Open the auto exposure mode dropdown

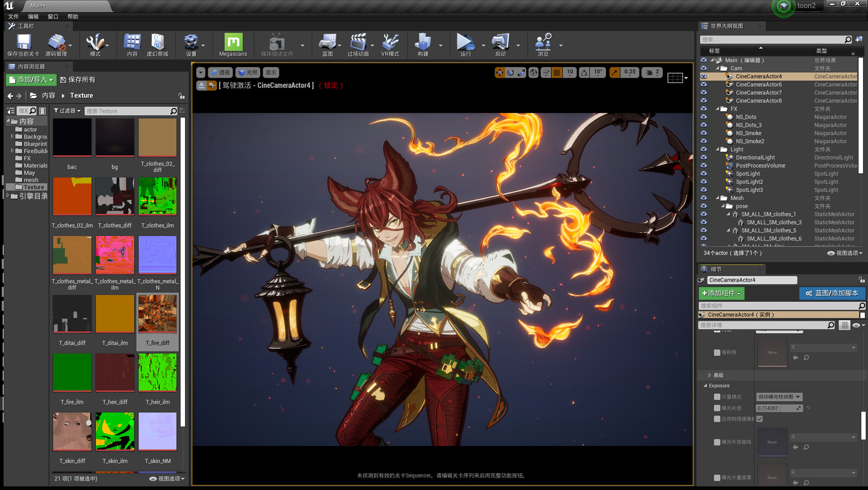click(779, 397)
